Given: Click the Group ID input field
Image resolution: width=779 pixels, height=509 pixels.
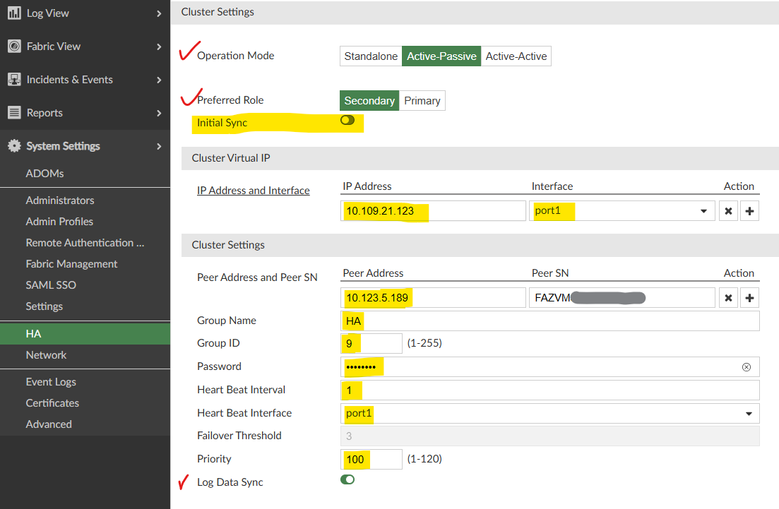Looking at the screenshot, I should point(371,344).
